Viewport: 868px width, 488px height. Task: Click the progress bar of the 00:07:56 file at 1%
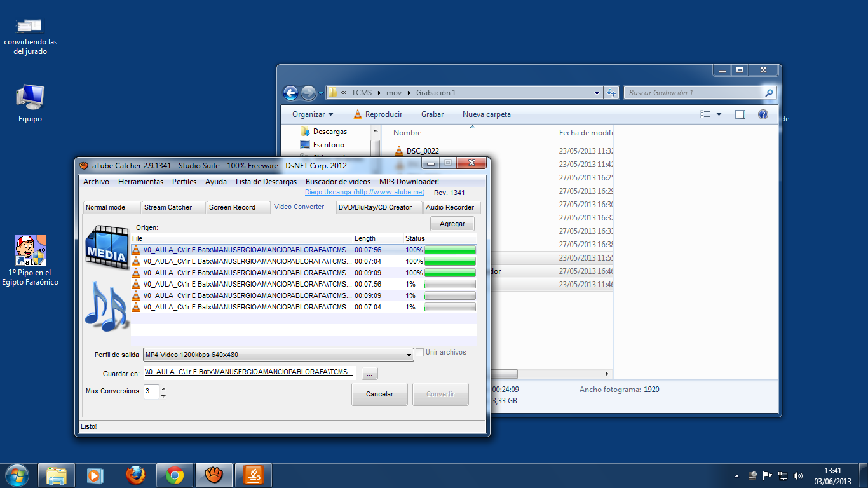point(450,284)
